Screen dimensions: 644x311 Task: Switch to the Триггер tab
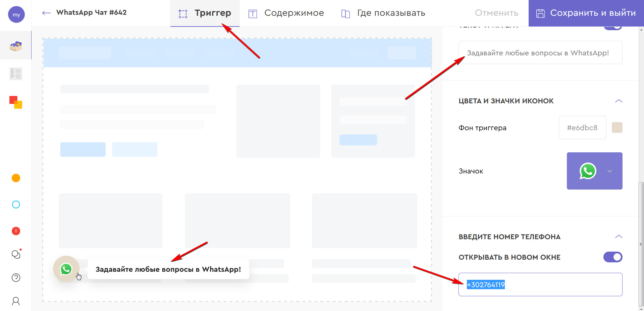pyautogui.click(x=205, y=13)
